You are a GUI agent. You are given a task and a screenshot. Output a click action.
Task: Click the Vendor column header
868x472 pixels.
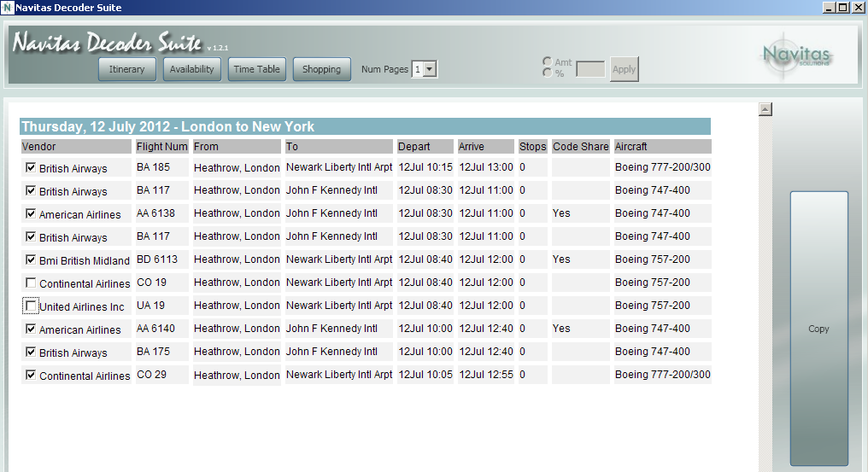click(76, 147)
